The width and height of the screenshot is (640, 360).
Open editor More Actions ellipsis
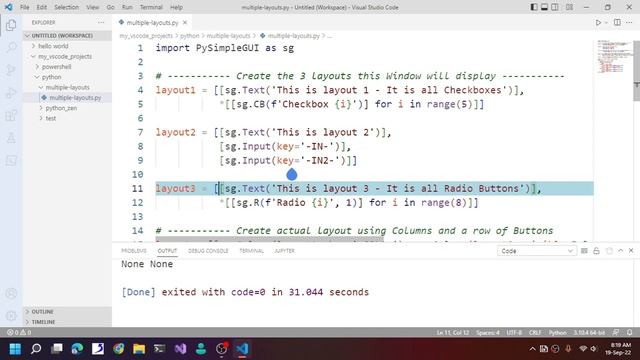pos(629,22)
